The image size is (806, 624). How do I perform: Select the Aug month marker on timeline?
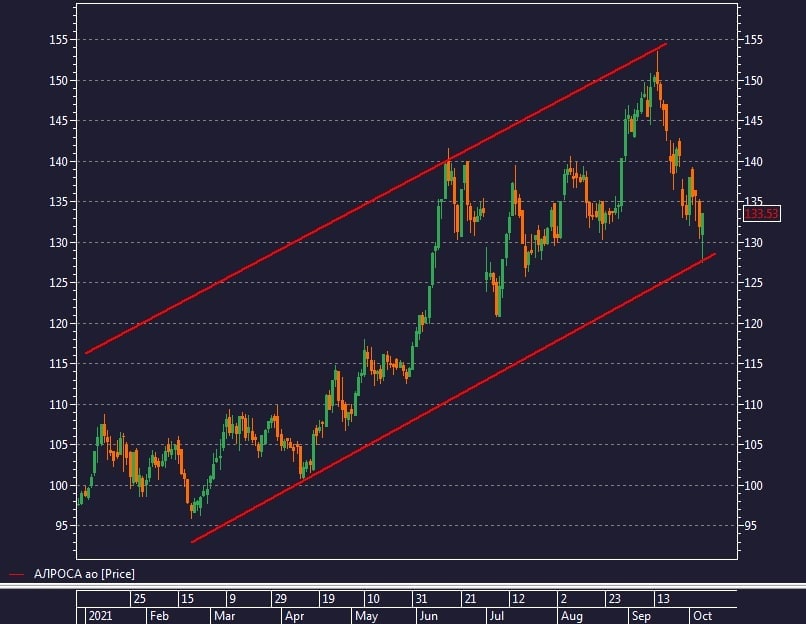572,616
